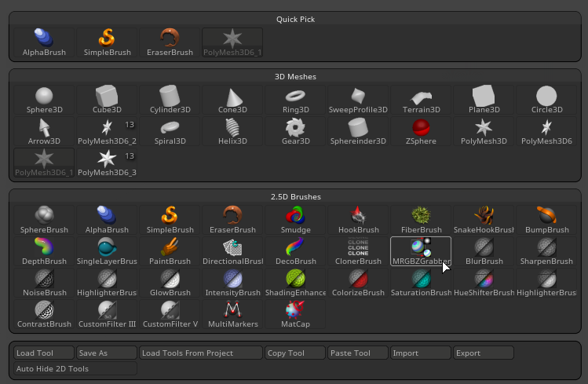Select the Sphere3D mesh tool
The width and height of the screenshot is (588, 384).
tap(44, 100)
